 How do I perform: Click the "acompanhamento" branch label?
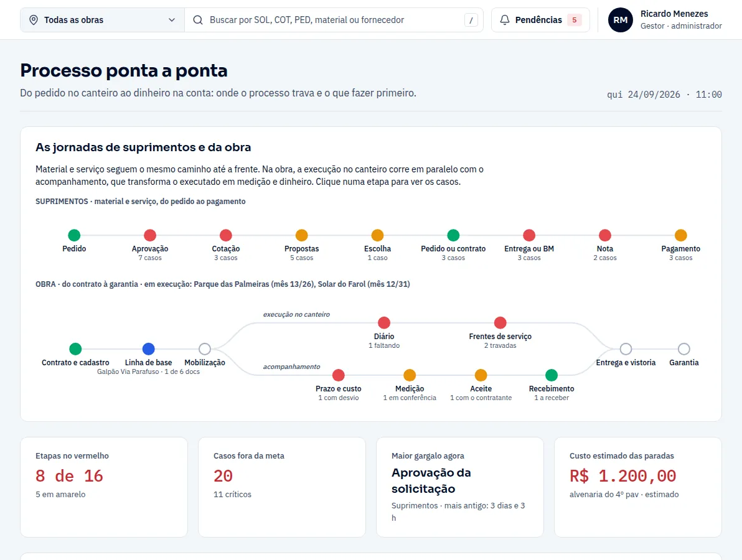(x=291, y=366)
